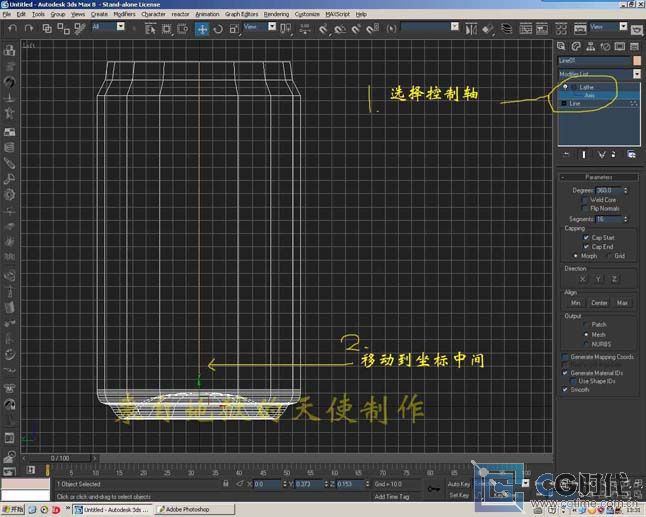646x517 pixels.
Task: Click the selection lock icon in status bar
Action: point(225,484)
